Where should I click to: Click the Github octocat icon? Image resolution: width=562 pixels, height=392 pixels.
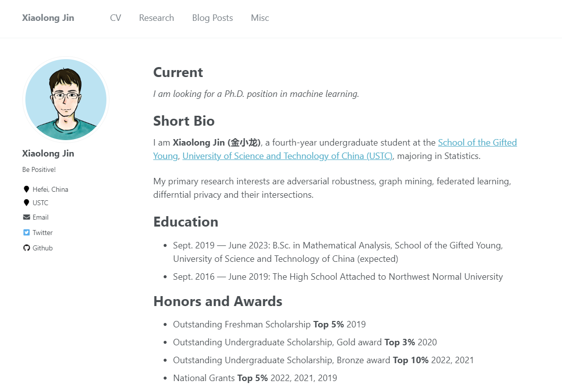click(26, 248)
